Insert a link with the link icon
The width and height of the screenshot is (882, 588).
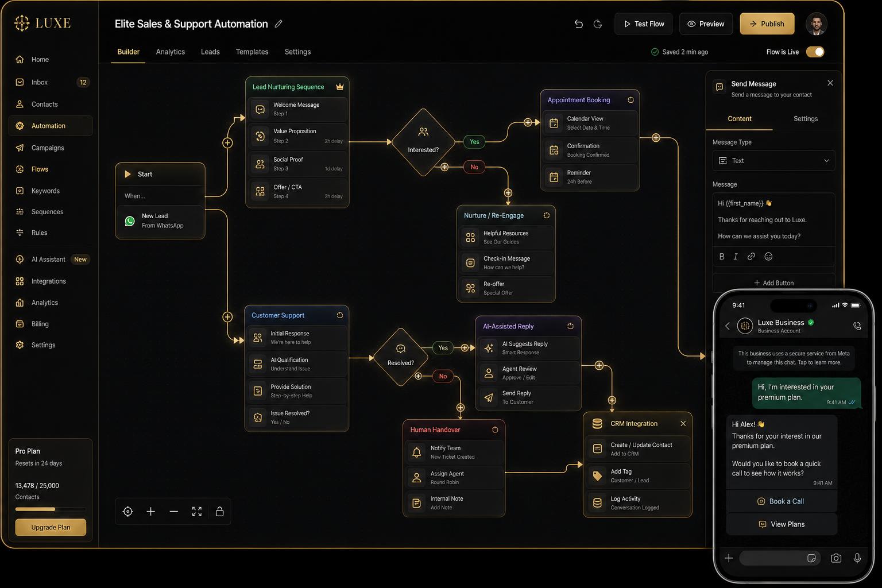(x=751, y=257)
